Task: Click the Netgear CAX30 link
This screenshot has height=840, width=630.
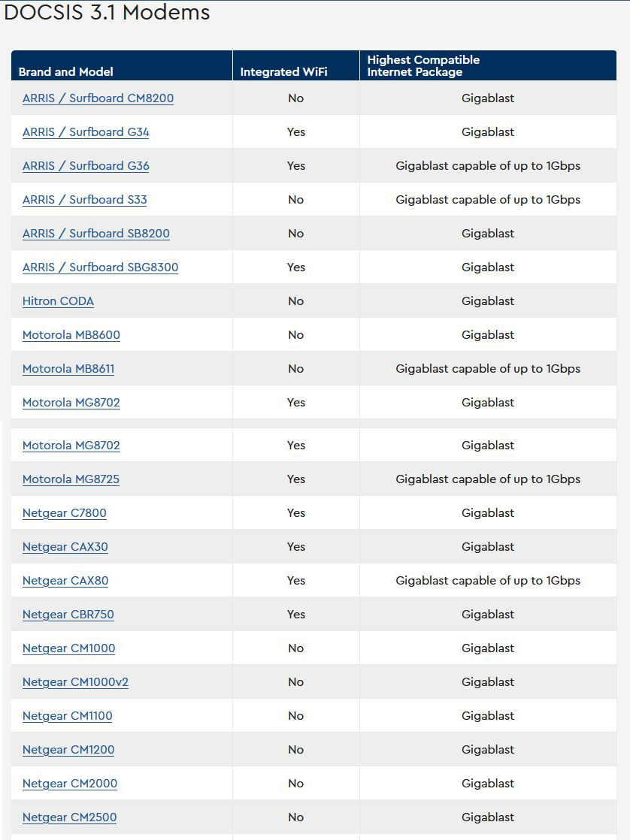Action: coord(65,546)
